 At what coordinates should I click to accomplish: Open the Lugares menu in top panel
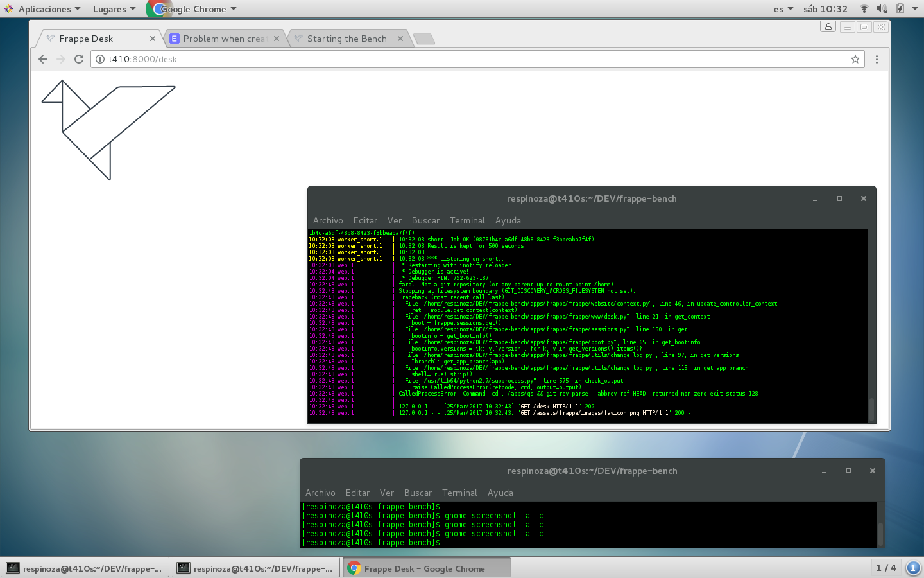[x=114, y=9]
